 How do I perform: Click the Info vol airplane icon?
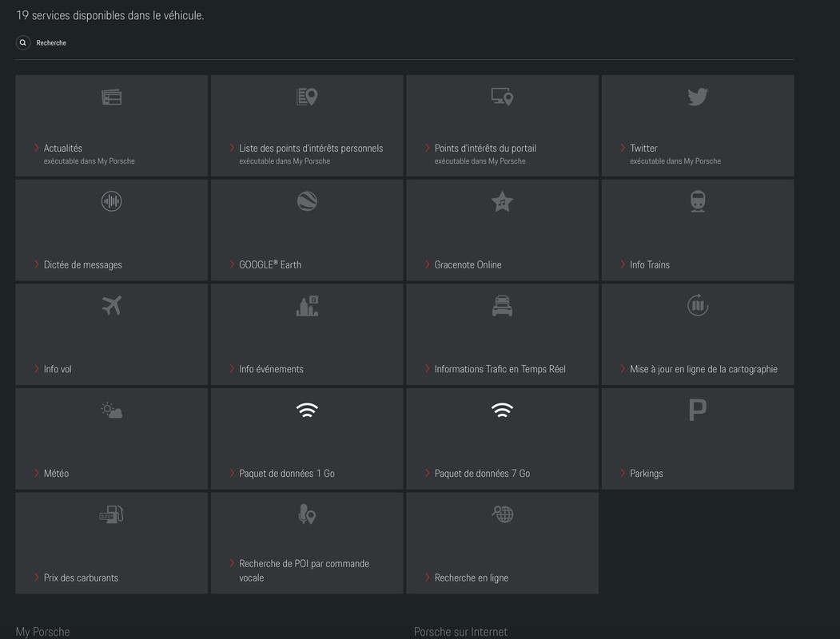tap(111, 306)
